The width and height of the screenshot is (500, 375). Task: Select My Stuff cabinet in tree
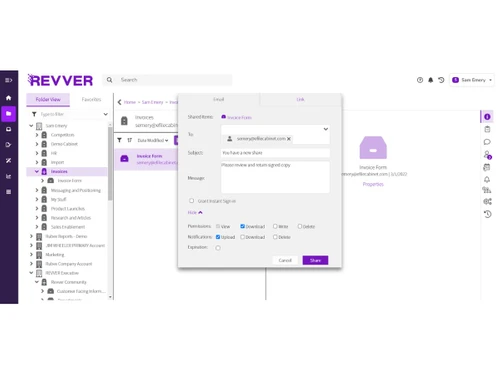pyautogui.click(x=58, y=199)
